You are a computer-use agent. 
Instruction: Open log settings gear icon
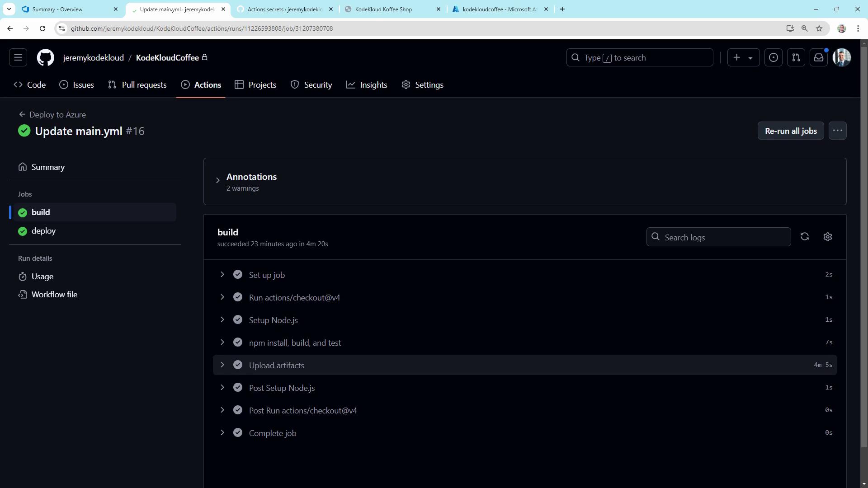tap(828, 237)
